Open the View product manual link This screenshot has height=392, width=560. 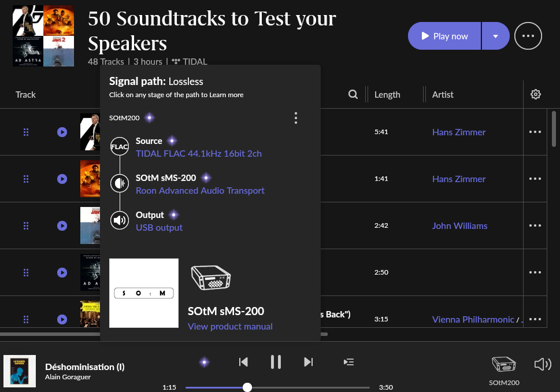[230, 327]
